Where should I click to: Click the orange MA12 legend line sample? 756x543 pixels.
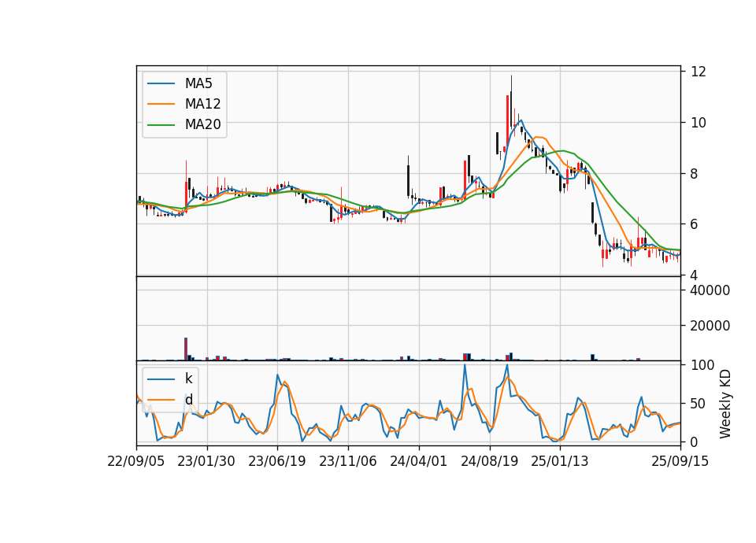(x=161, y=104)
